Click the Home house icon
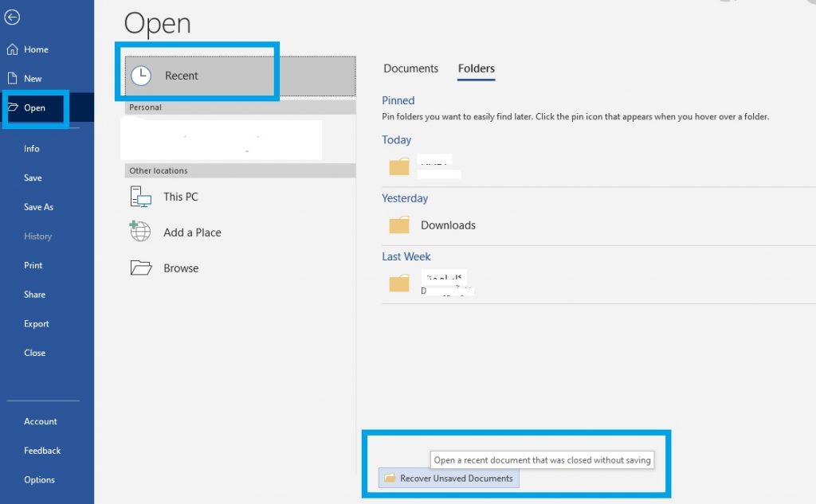Screen dimensions: 816x504 click(13, 49)
